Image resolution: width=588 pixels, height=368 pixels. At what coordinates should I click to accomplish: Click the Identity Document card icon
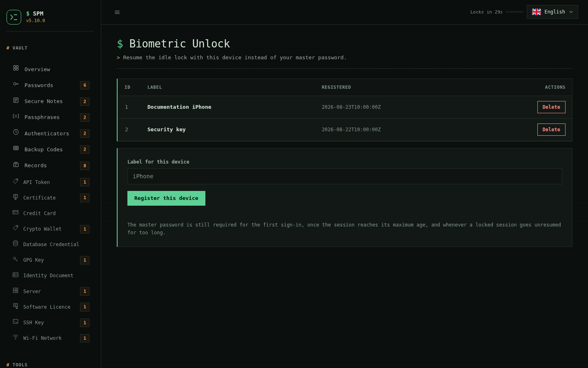click(16, 275)
